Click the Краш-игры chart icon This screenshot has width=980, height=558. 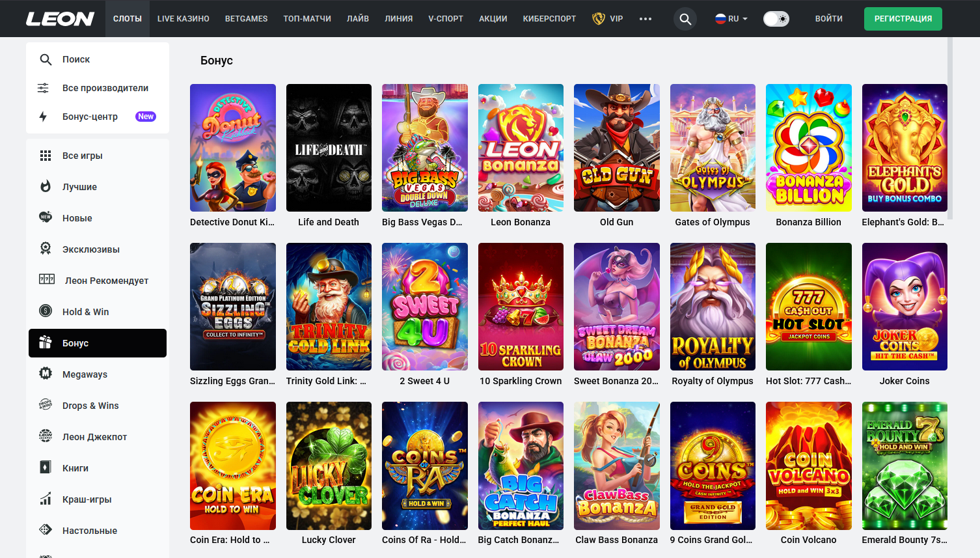(x=46, y=499)
